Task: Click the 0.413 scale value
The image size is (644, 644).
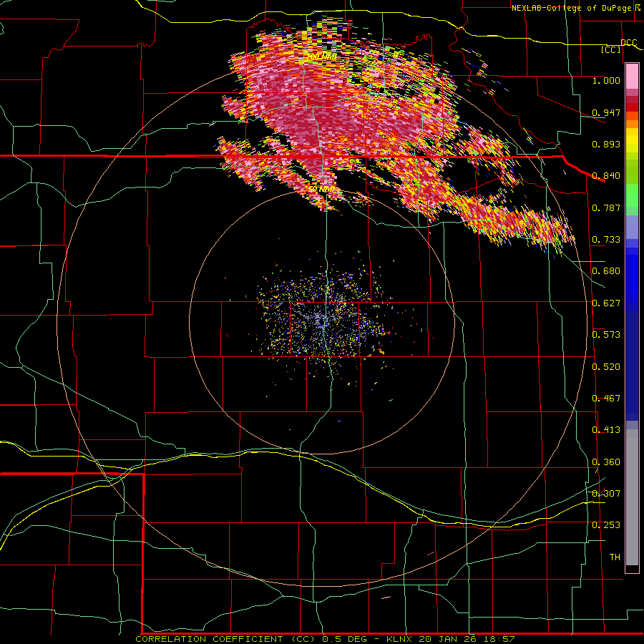Action: pos(606,430)
